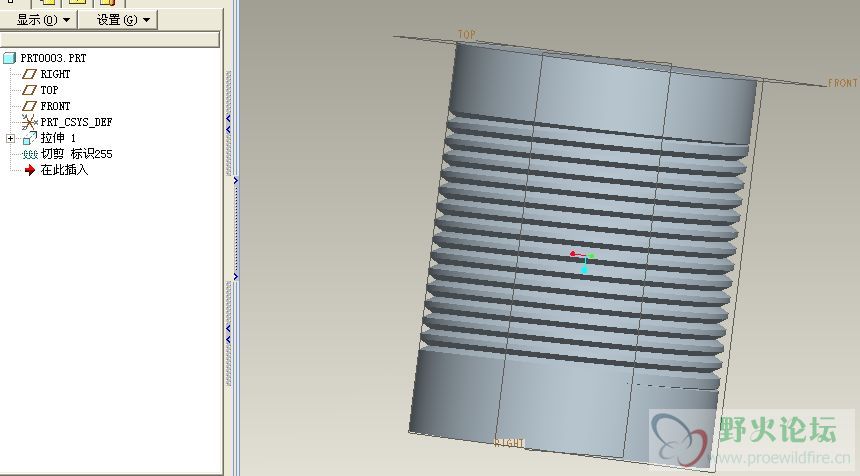This screenshot has width=860, height=476.
Task: Click the middle sash expand arrow
Action: coord(236,180)
